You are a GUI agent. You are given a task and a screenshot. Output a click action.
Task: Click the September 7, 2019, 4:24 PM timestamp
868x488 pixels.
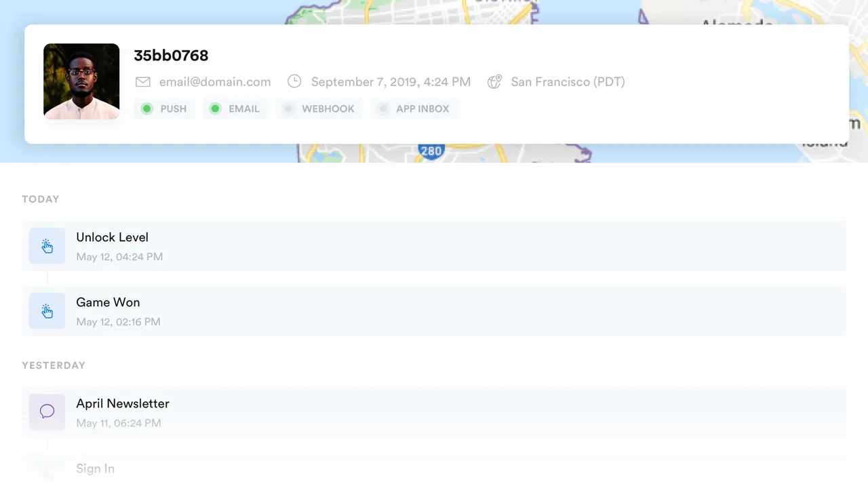click(x=391, y=82)
